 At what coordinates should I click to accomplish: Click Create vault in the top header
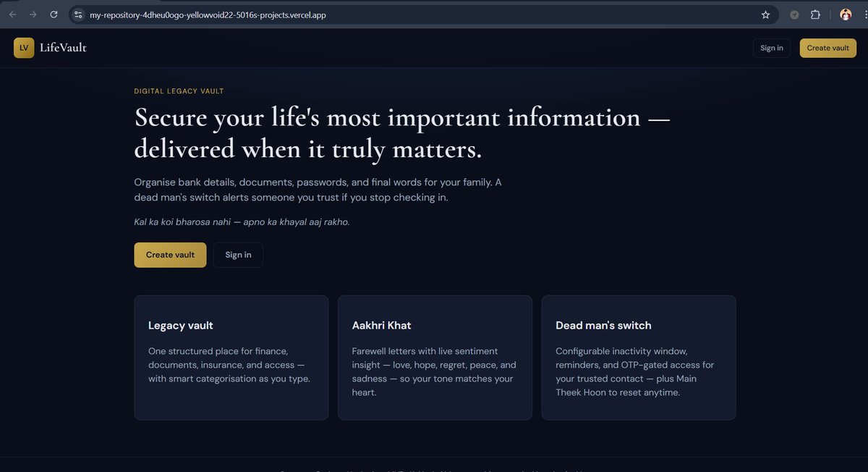[828, 48]
